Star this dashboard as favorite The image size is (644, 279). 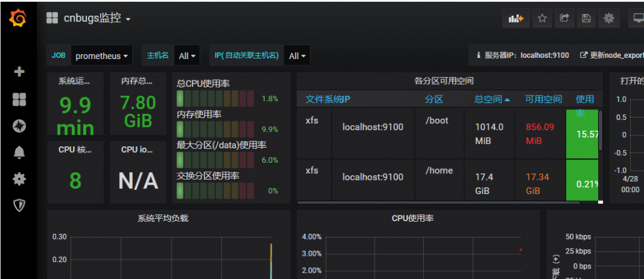[x=541, y=19]
